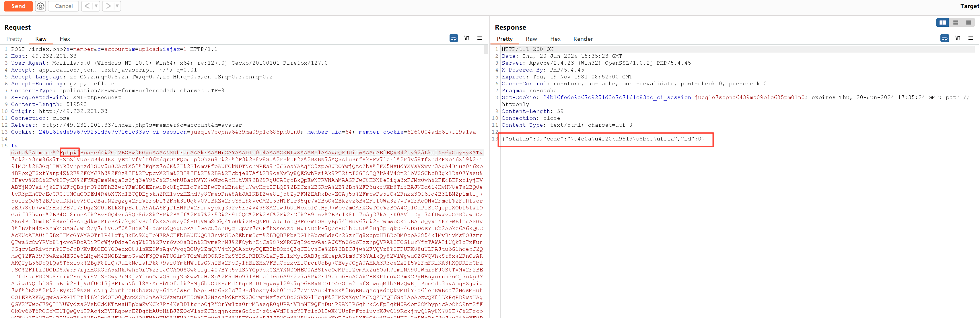The width and height of the screenshot is (980, 318).
Task: Click the Referer header line
Action: (x=126, y=125)
